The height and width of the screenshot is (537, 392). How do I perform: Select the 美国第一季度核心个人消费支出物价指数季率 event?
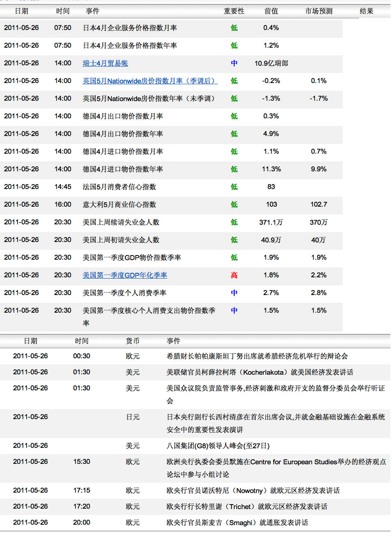(x=149, y=317)
